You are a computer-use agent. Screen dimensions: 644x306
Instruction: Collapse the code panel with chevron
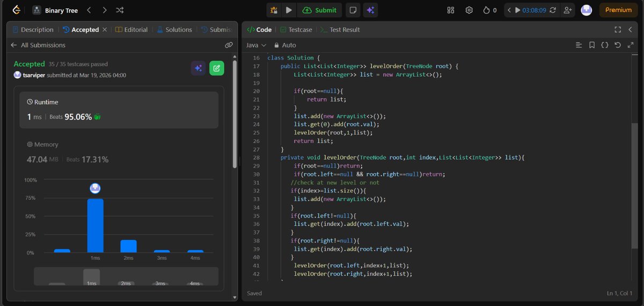point(631,30)
